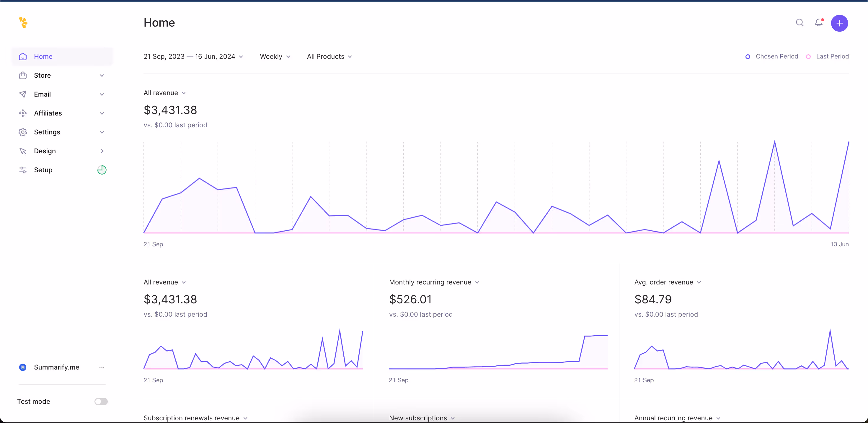Toggle the Test mode switch
The image size is (868, 423).
[101, 401]
